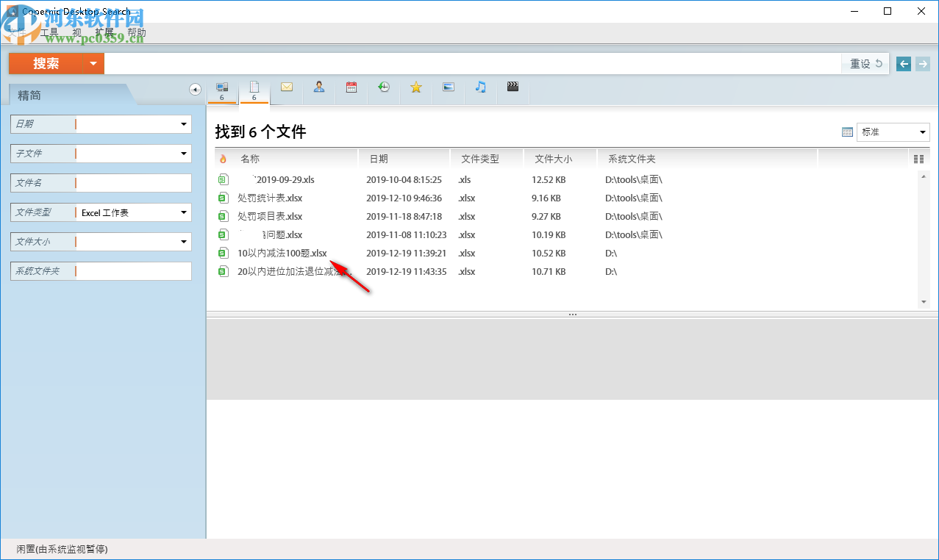Open the 工具 menu
Image resolution: width=939 pixels, height=560 pixels.
coord(50,32)
